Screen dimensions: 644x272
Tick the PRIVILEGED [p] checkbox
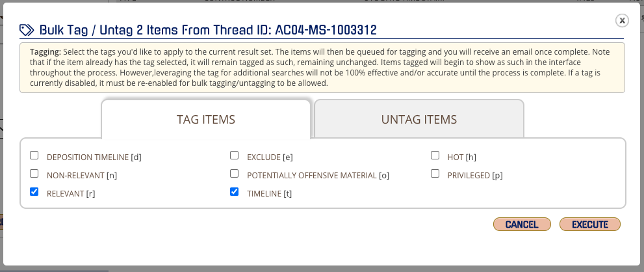click(x=435, y=174)
